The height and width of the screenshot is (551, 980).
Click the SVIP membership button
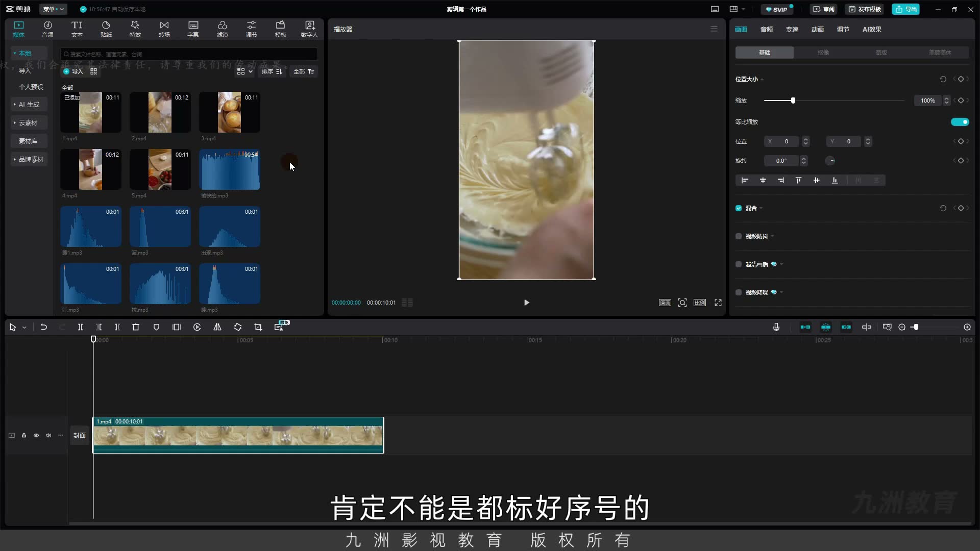pyautogui.click(x=777, y=9)
